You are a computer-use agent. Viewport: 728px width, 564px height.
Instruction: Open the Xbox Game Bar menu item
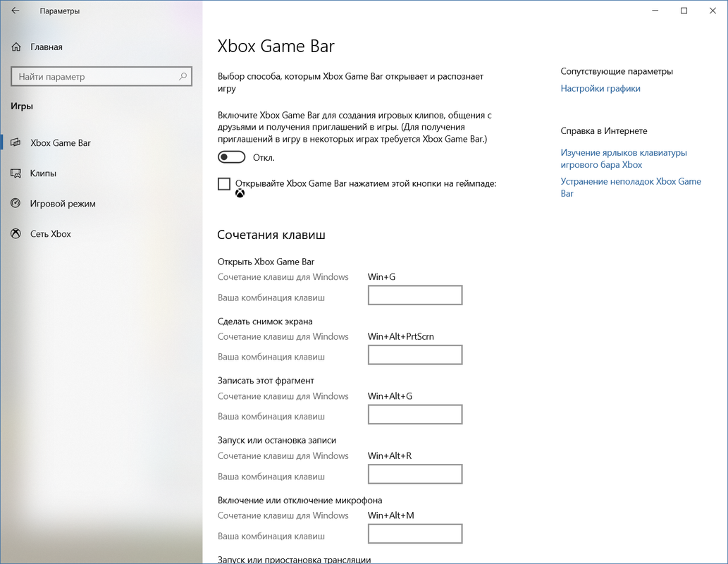[x=101, y=142]
